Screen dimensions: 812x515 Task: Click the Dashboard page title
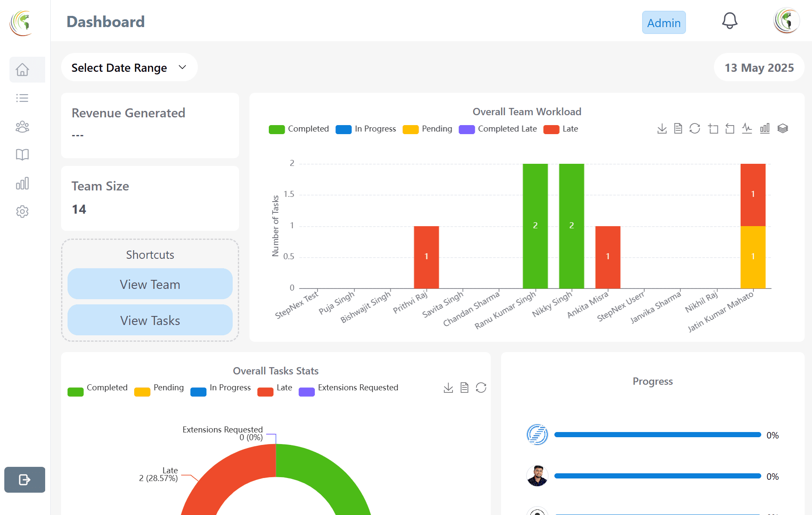(106, 22)
